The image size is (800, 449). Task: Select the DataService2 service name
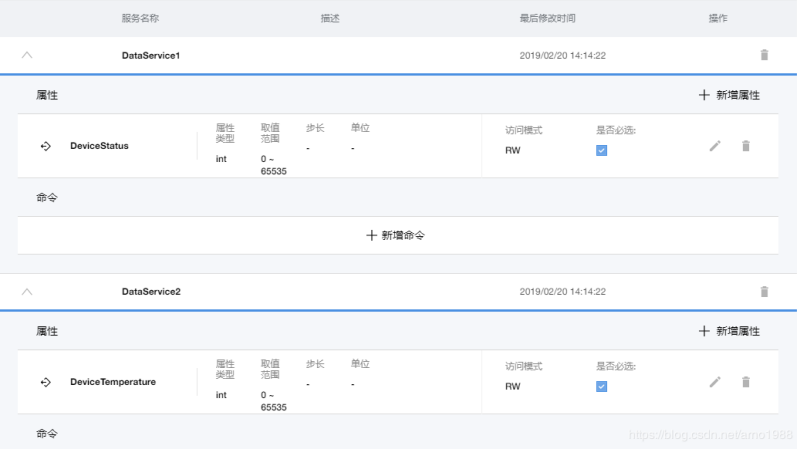pos(151,292)
